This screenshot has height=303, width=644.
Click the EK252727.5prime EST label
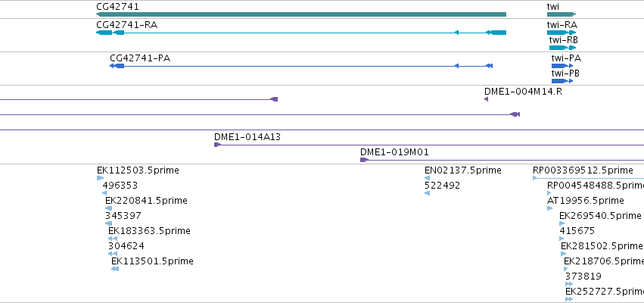605,292
